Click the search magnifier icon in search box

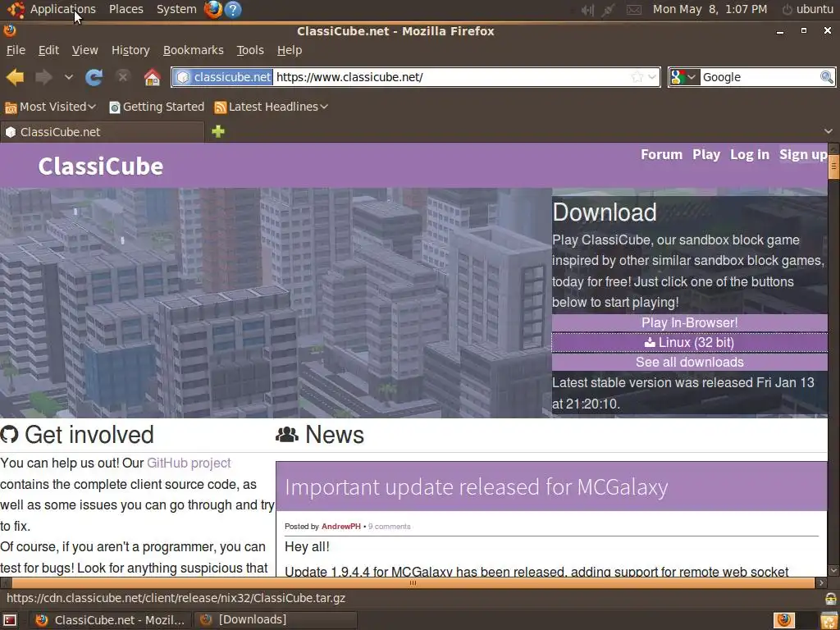[827, 77]
